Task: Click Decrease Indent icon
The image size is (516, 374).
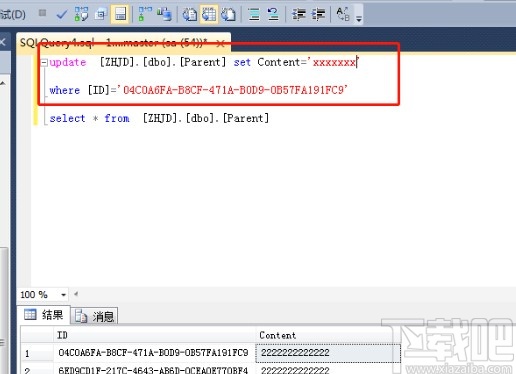Action: coord(299,14)
